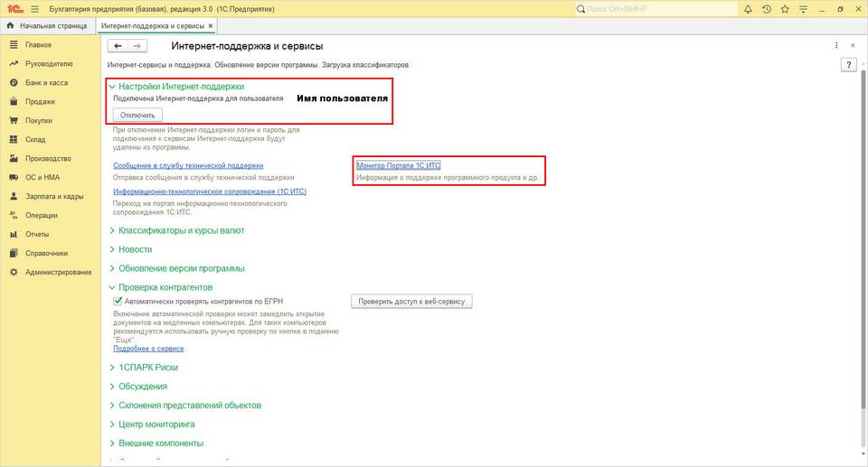Go forward with the right arrow button
This screenshot has width=868, height=467.
point(137,46)
